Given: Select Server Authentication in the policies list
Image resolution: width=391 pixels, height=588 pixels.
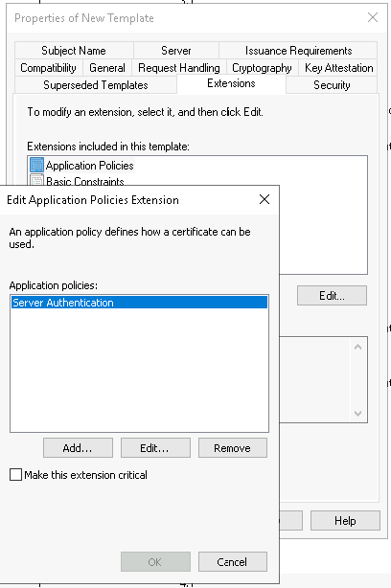Looking at the screenshot, I should tap(139, 303).
